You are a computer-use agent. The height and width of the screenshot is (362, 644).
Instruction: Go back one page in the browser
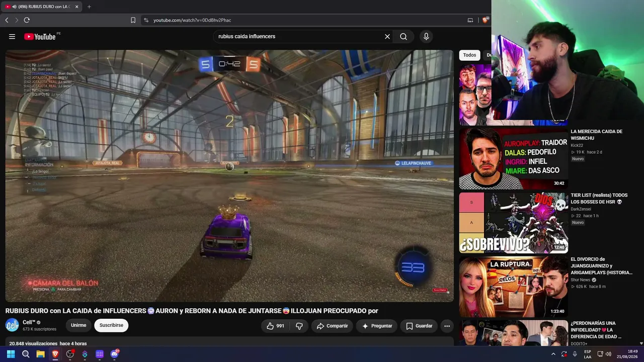click(7, 20)
